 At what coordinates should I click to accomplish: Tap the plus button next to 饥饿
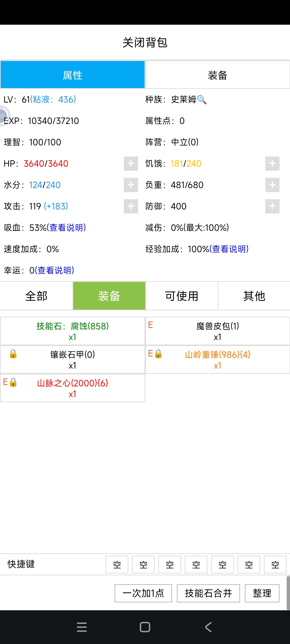click(x=272, y=164)
